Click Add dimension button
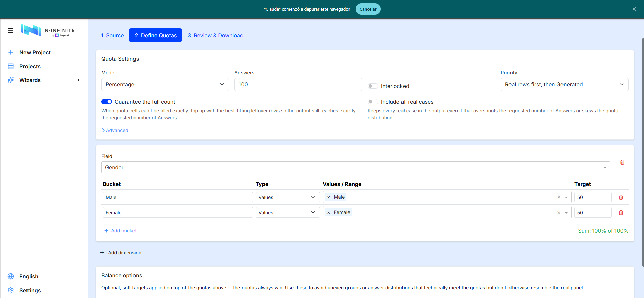The width and height of the screenshot is (644, 298). (x=120, y=253)
